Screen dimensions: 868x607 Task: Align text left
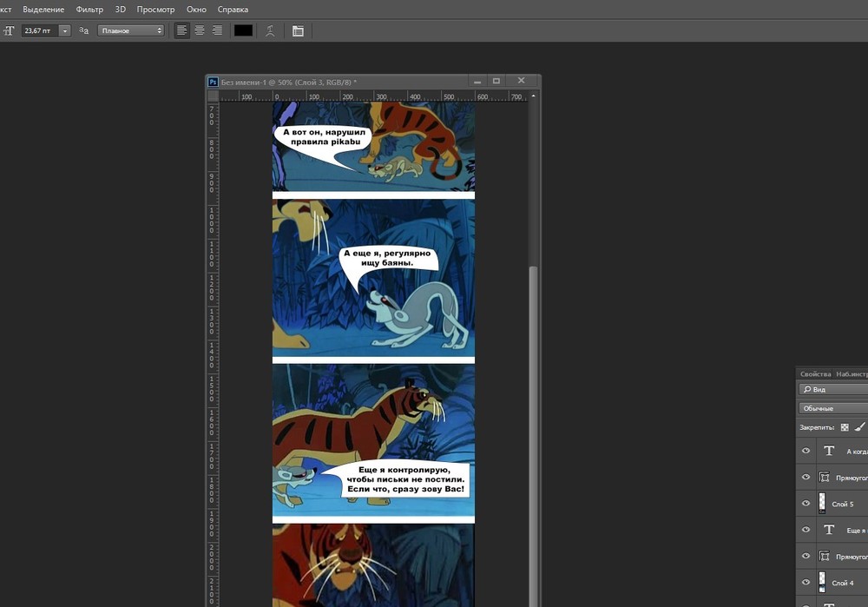(x=181, y=31)
